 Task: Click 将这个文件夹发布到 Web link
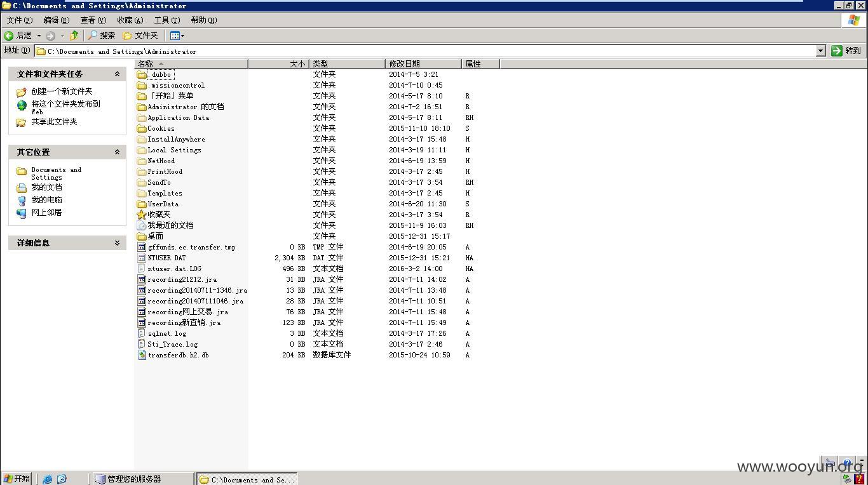click(x=65, y=107)
